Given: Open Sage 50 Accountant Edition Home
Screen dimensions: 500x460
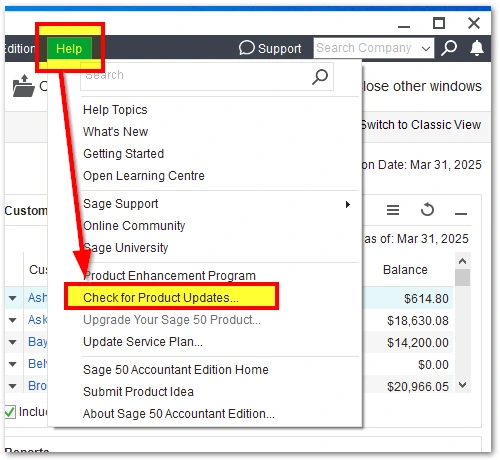Looking at the screenshot, I should 176,370.
